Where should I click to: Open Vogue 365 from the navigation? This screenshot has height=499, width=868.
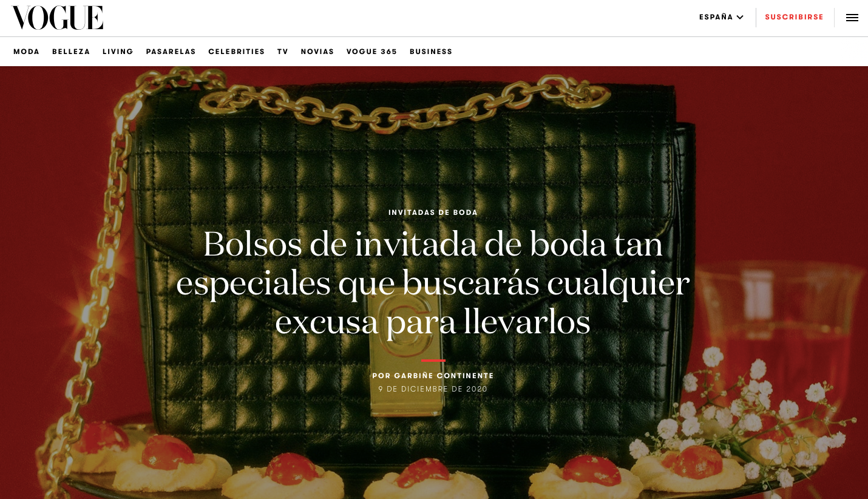coord(371,52)
